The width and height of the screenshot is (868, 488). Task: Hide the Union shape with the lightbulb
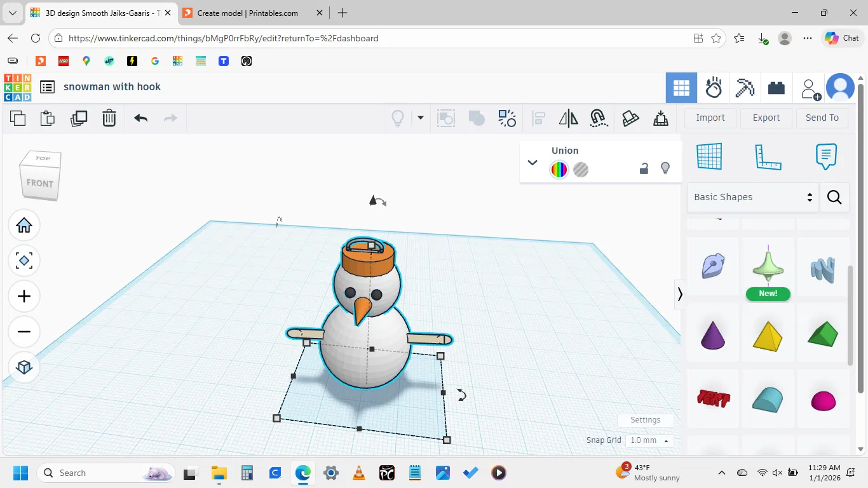(665, 168)
